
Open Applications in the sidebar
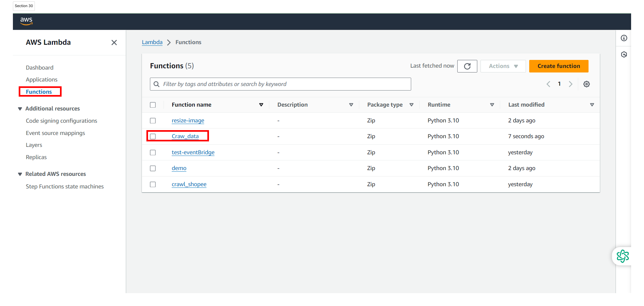coord(42,80)
